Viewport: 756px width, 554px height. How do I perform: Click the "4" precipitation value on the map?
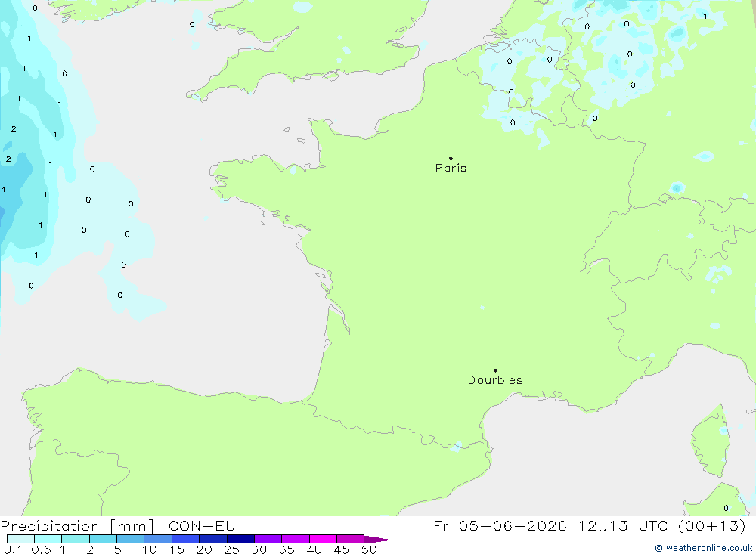pos(3,190)
